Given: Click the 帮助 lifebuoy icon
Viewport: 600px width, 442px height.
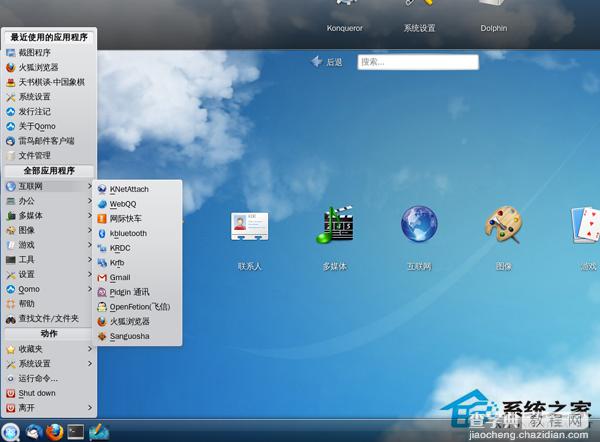Looking at the screenshot, I should [x=11, y=304].
